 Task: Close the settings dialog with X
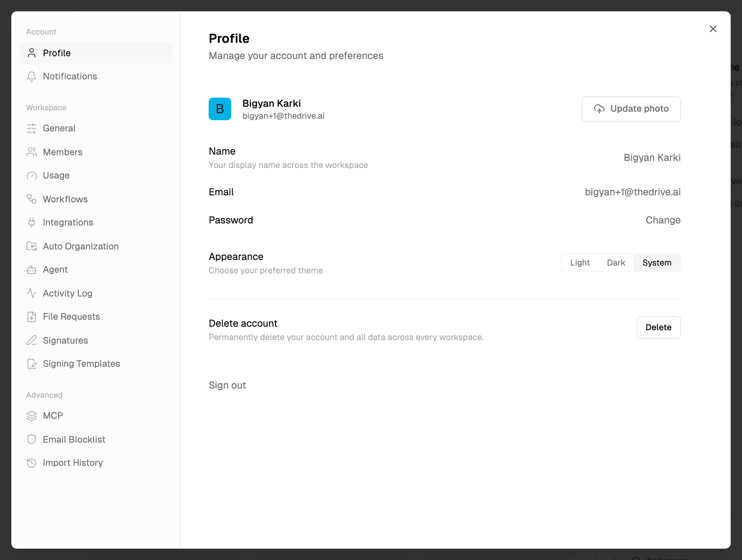click(713, 29)
